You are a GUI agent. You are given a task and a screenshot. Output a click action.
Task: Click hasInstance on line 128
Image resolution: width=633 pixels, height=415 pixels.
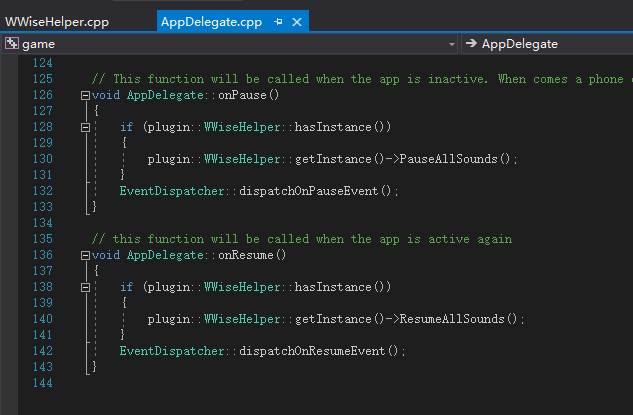click(333, 127)
